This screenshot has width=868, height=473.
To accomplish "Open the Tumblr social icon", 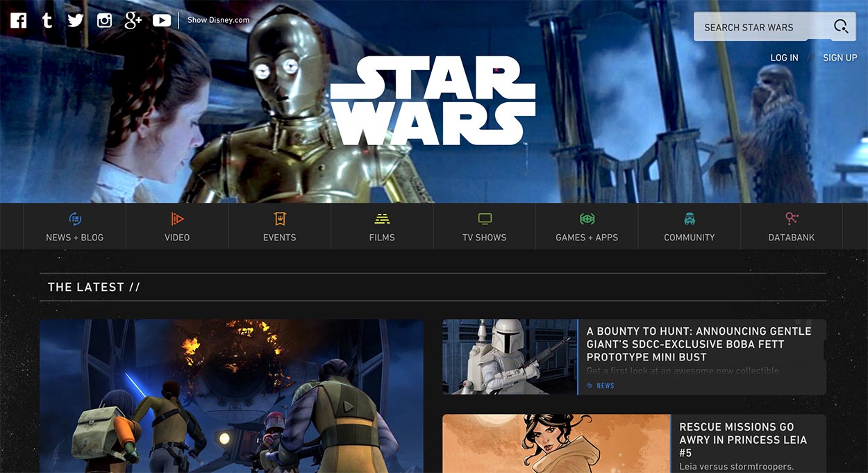I will pos(47,20).
